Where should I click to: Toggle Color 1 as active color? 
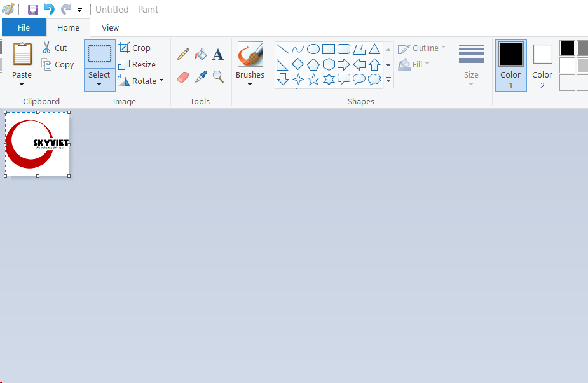510,66
